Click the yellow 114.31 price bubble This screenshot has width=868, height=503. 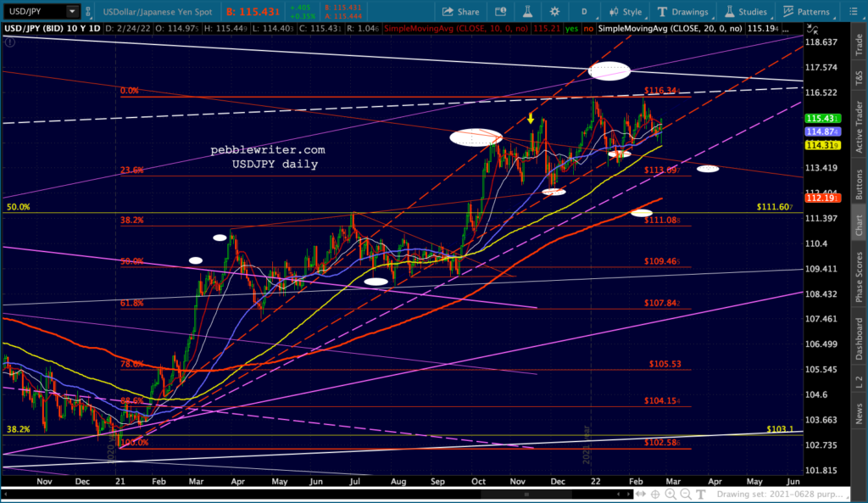(x=822, y=145)
